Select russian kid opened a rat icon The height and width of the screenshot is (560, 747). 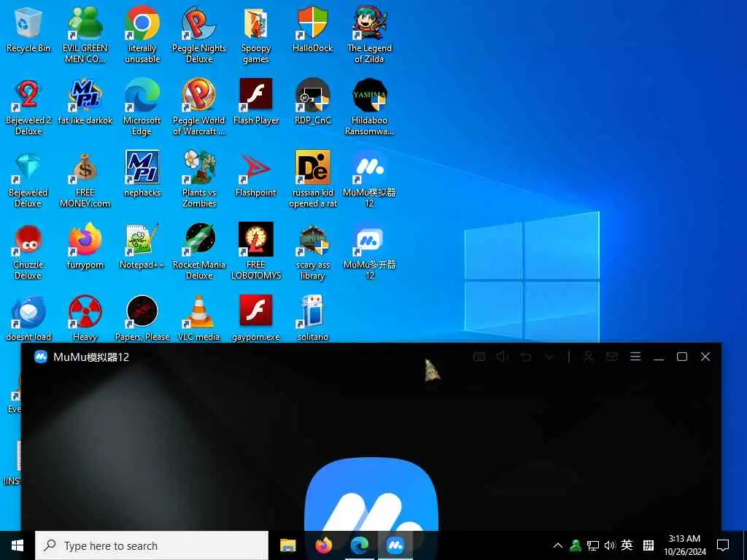[x=312, y=179]
